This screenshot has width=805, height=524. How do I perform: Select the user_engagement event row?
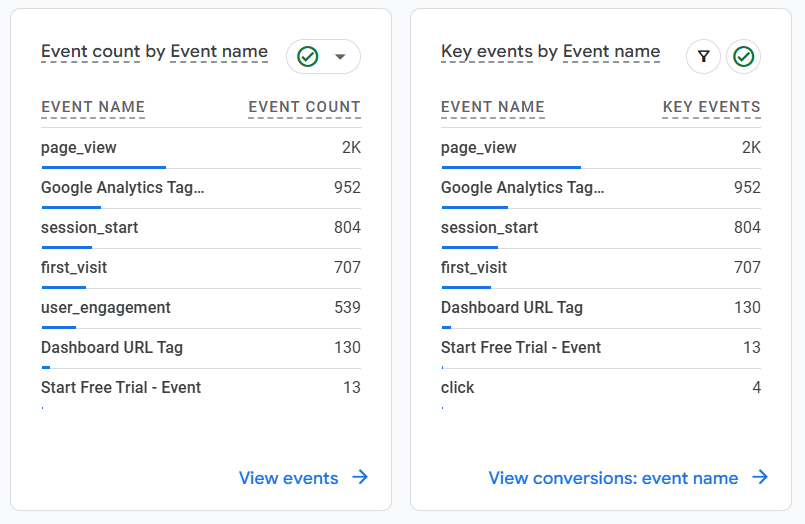click(x=201, y=308)
